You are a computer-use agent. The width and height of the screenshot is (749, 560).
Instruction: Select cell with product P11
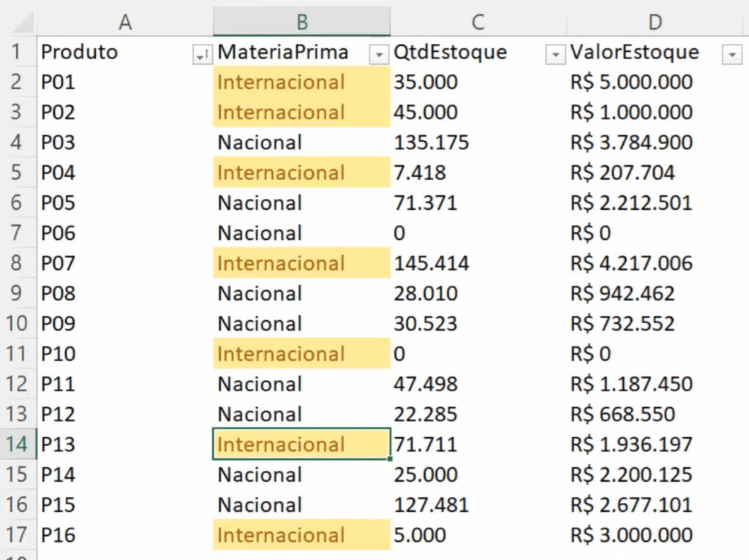pos(125,384)
